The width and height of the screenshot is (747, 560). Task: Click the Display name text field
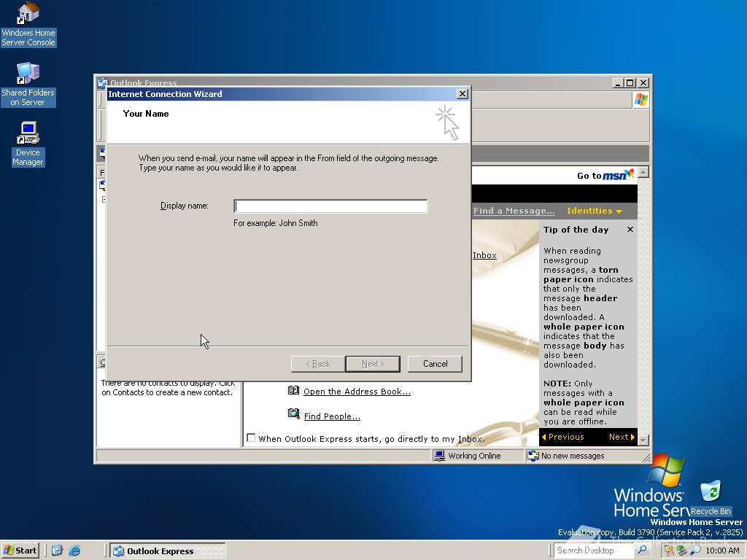click(330, 206)
